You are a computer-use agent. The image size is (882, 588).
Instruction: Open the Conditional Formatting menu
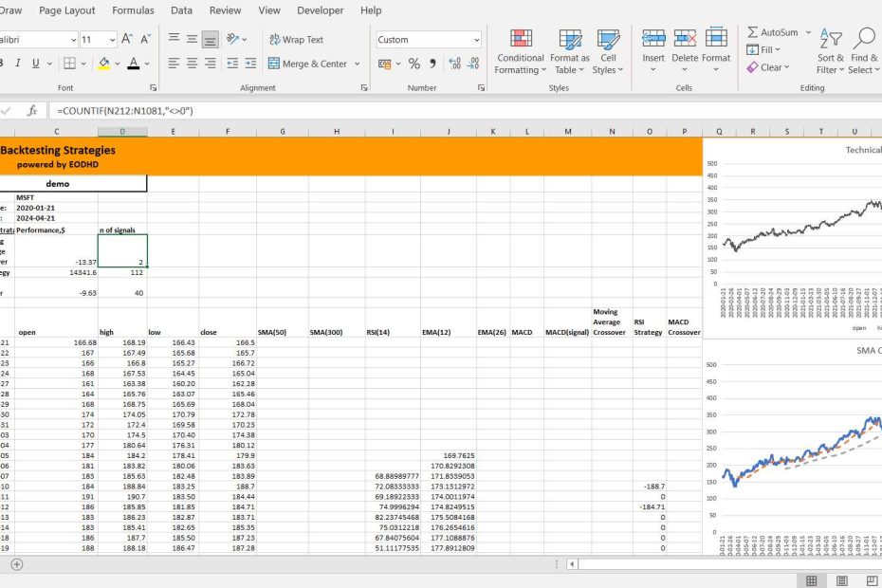(x=521, y=51)
